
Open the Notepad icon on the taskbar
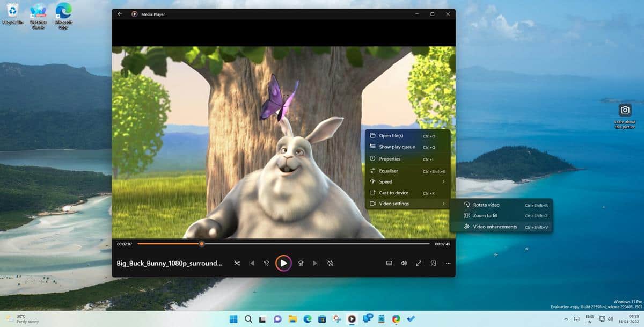coord(382,319)
